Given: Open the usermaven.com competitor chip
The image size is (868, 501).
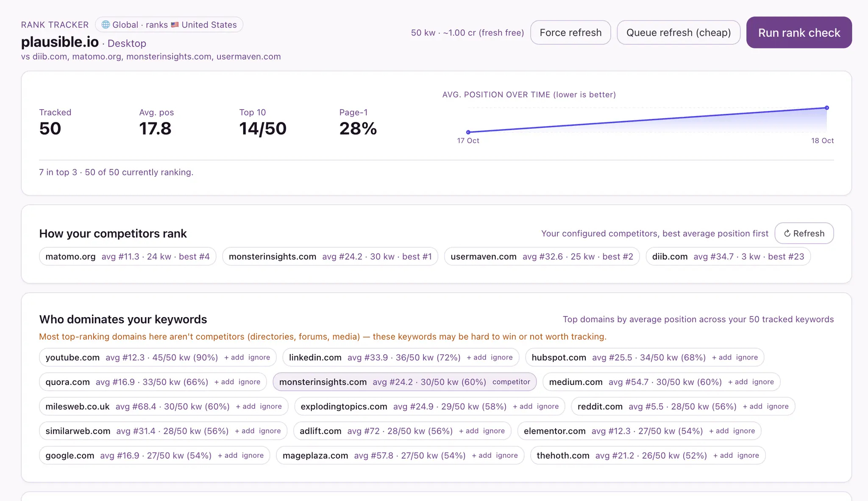Looking at the screenshot, I should [542, 257].
